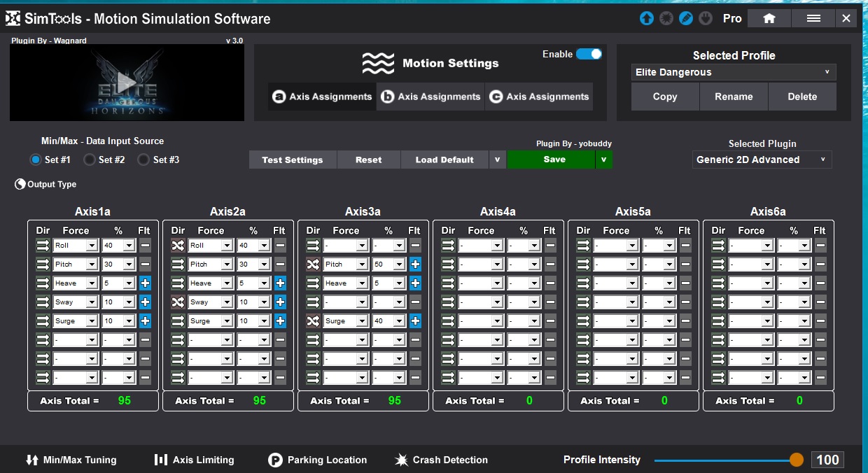This screenshot has width=868, height=473.
Task: Select the Set #2 data input source
Action: coord(90,160)
